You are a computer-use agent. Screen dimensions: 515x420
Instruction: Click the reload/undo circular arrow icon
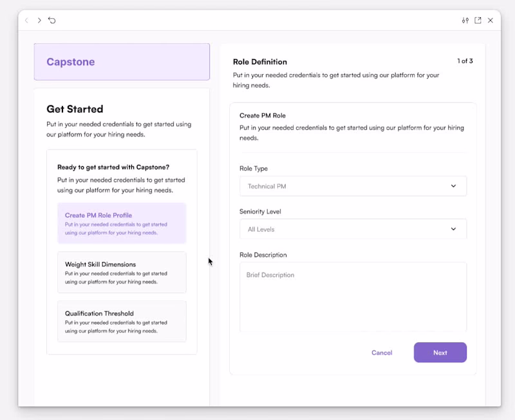tap(52, 21)
